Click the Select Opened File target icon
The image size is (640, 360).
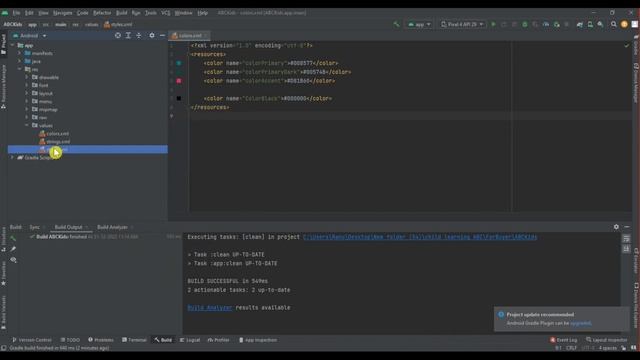coord(118,36)
